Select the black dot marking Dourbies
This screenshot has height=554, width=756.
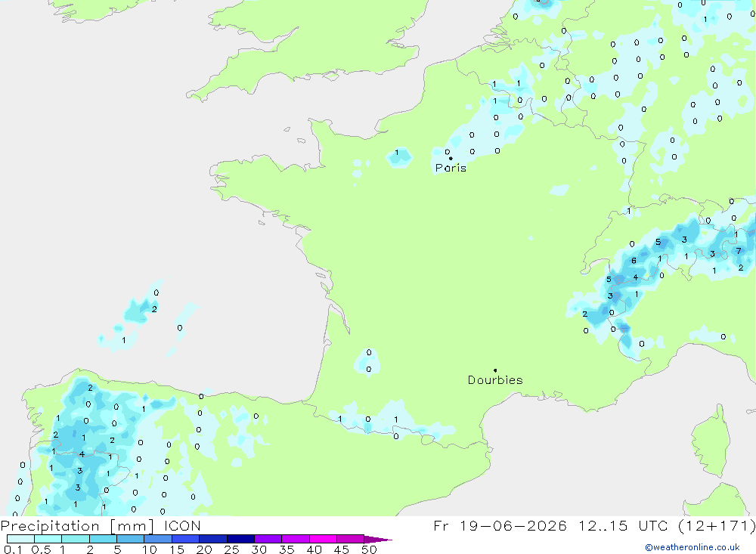495,370
